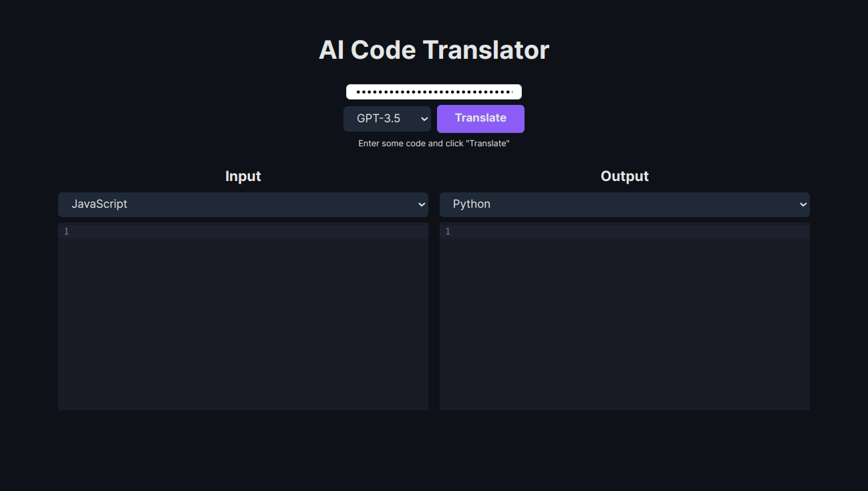Screen dimensions: 868x491
Task: Click line number 1 in the input editor
Action: (x=65, y=231)
